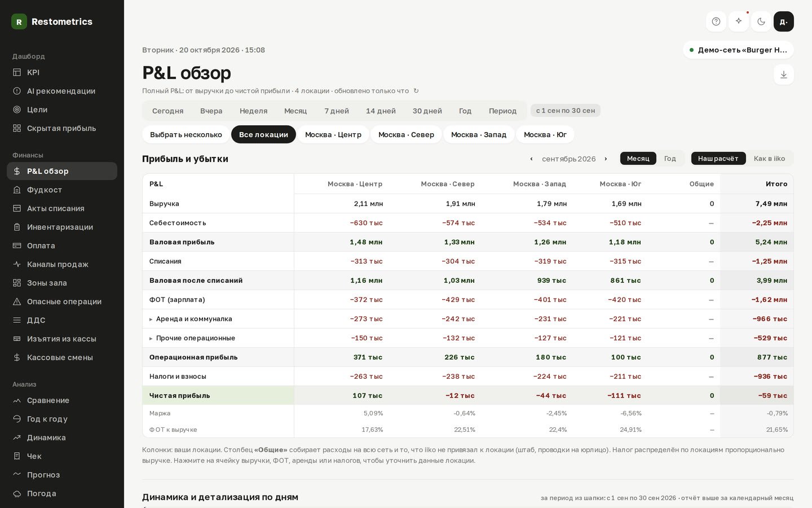The width and height of the screenshot is (812, 508).
Task: Open Цели in sidebar
Action: tap(62, 110)
